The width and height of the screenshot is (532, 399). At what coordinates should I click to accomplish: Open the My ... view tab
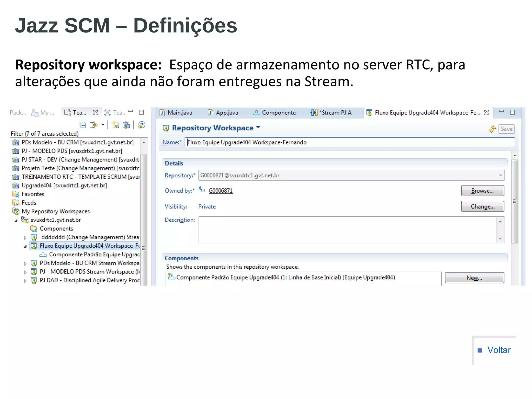pos(43,113)
